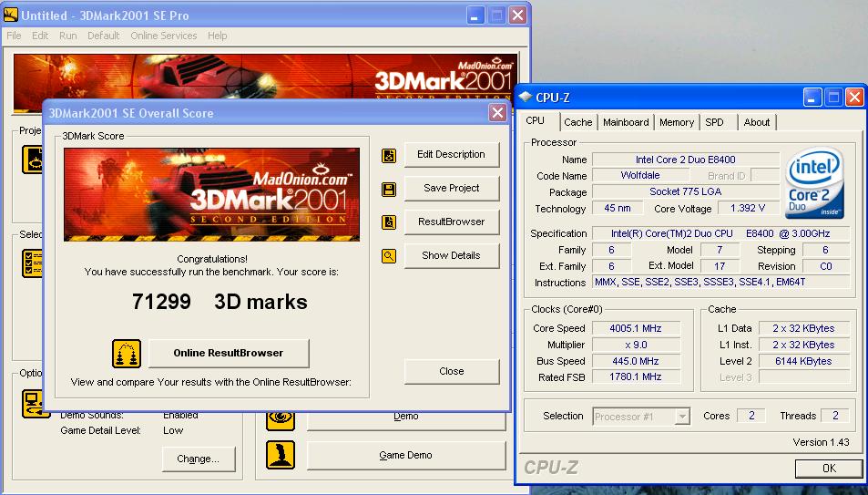Image resolution: width=868 pixels, height=495 pixels.
Task: Click the Version 1.43 text
Action: (x=821, y=442)
